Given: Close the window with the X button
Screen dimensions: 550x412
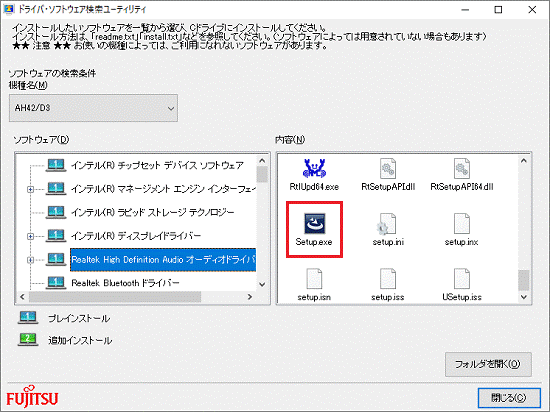Looking at the screenshot, I should tap(532, 9).
